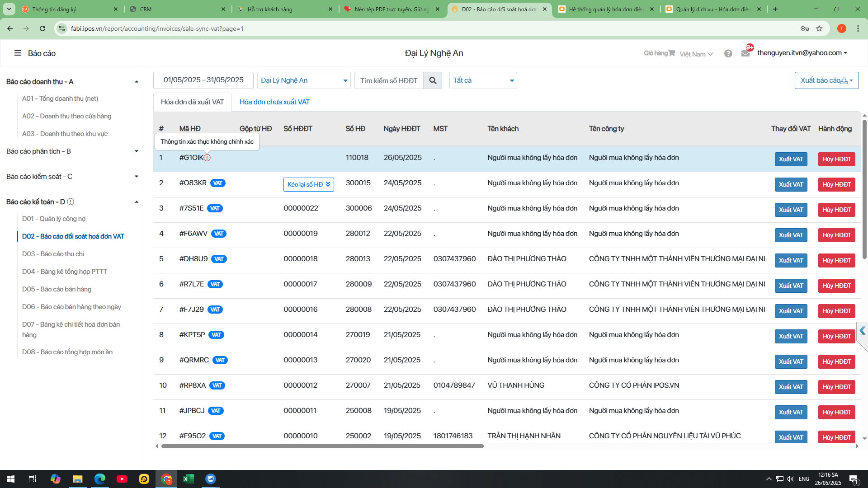Open the mail notifications icon
Image resolution: width=868 pixels, height=488 pixels.
coord(745,53)
